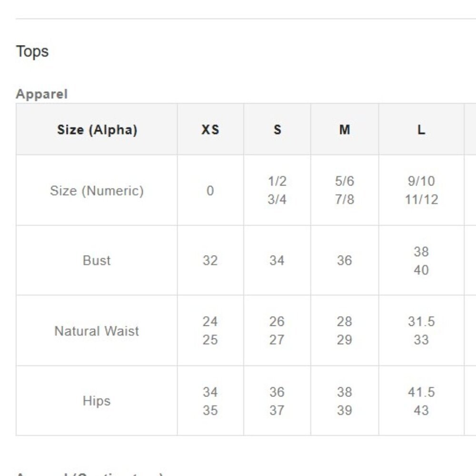
Task: Click the L bust value 38 40
Action: click(x=421, y=260)
